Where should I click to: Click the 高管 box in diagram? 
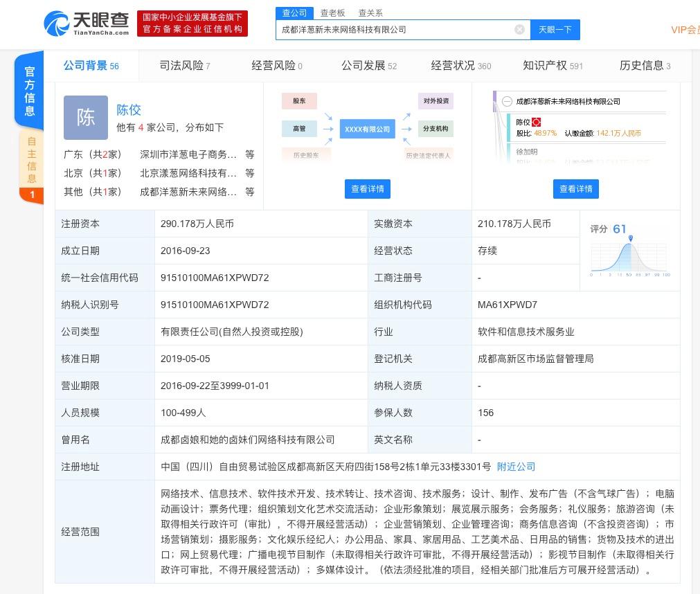(299, 129)
